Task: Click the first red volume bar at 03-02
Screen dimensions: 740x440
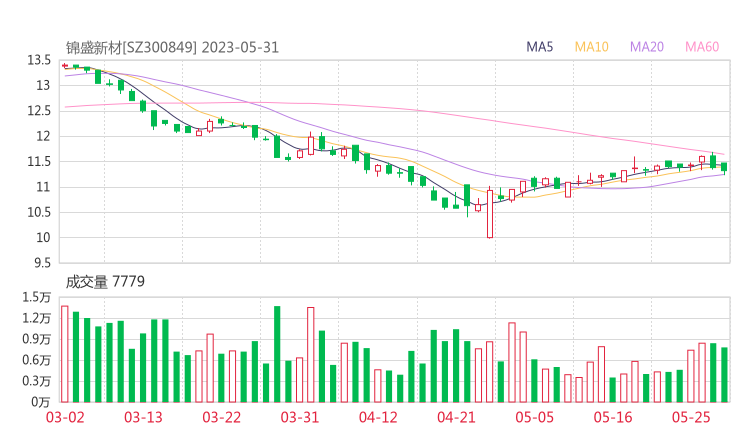Action: pos(65,354)
